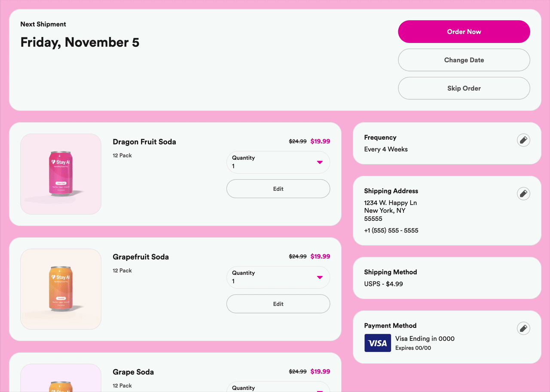The width and height of the screenshot is (550, 392).
Task: Open the Dragon Fruit Soda title
Action: pos(144,142)
